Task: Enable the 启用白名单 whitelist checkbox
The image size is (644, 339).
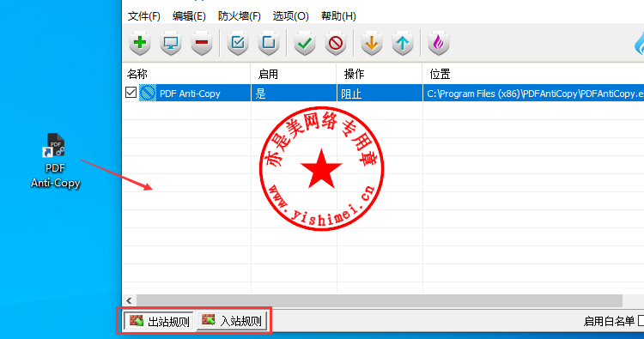Action: tap(641, 320)
